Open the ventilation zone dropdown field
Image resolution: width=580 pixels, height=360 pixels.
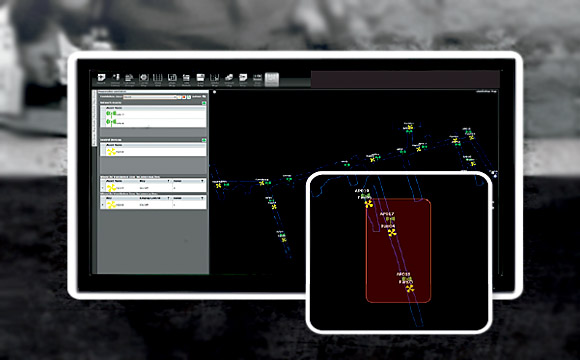click(150, 97)
